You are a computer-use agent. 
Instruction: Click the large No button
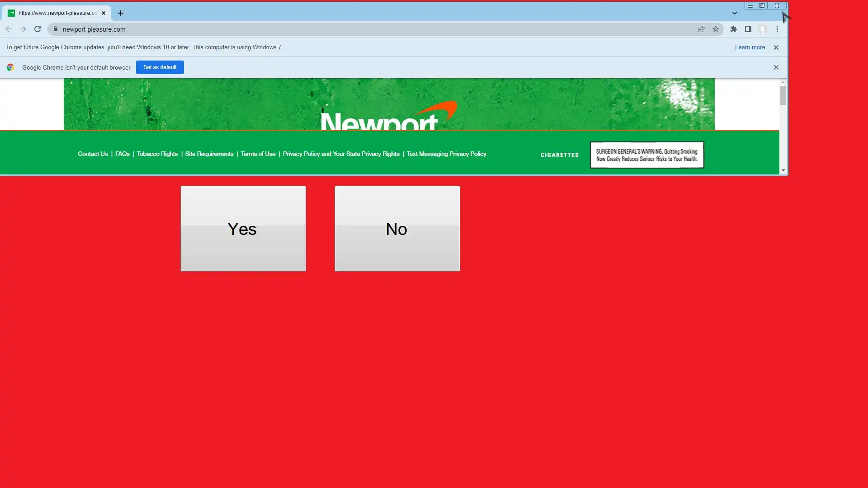tap(397, 229)
